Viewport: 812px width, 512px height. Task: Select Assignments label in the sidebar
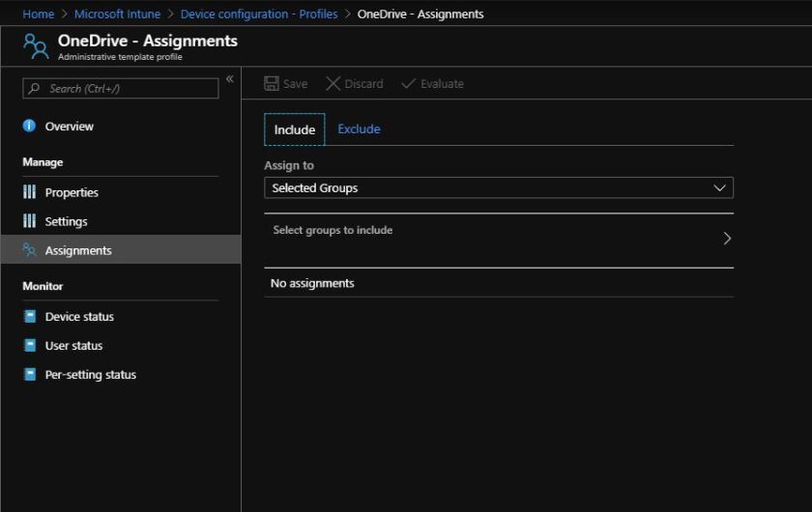tap(78, 250)
